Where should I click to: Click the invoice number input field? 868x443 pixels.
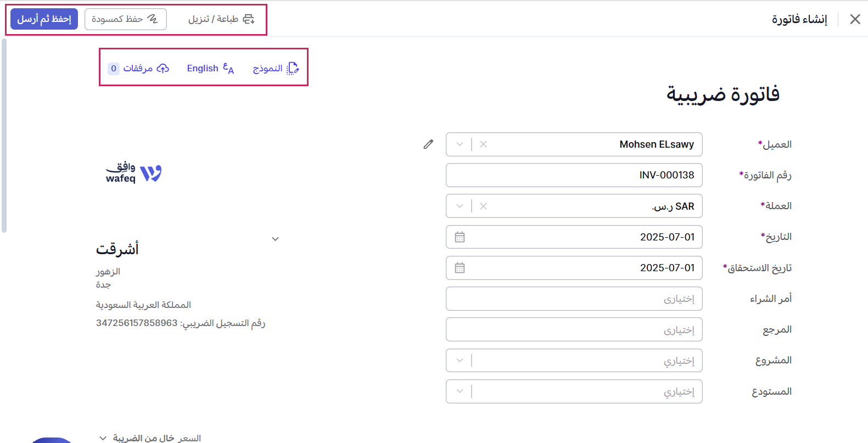tap(574, 175)
